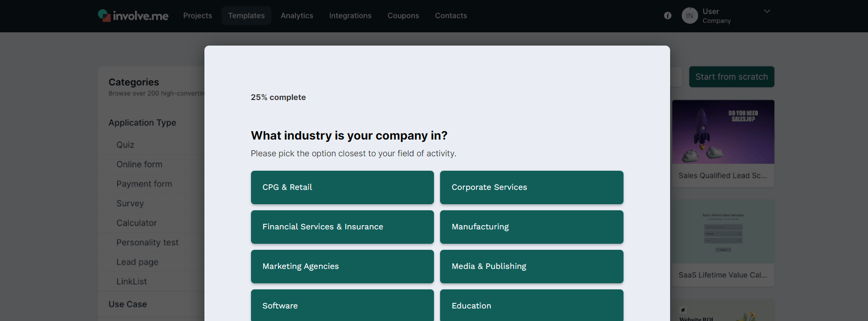Click the IN user avatar

[x=690, y=16]
